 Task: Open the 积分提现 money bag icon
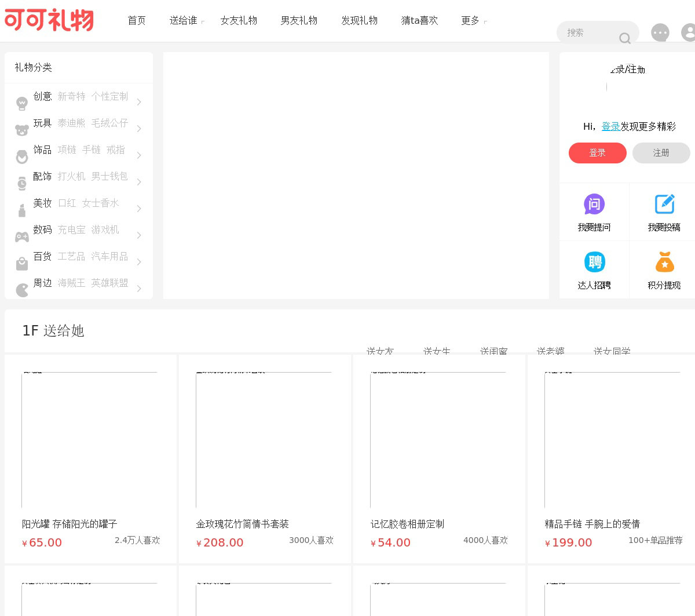point(664,262)
